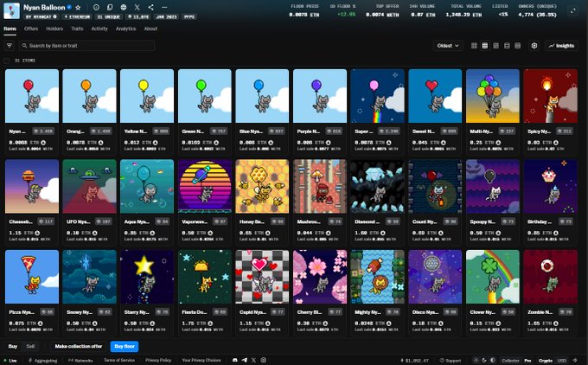Open the Holders tab
This screenshot has height=365, width=588.
[54, 29]
